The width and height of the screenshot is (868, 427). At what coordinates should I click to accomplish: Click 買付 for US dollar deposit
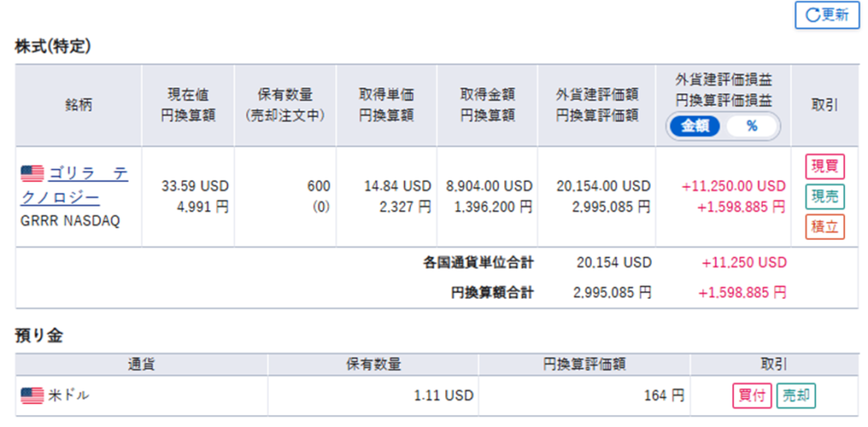click(x=751, y=395)
